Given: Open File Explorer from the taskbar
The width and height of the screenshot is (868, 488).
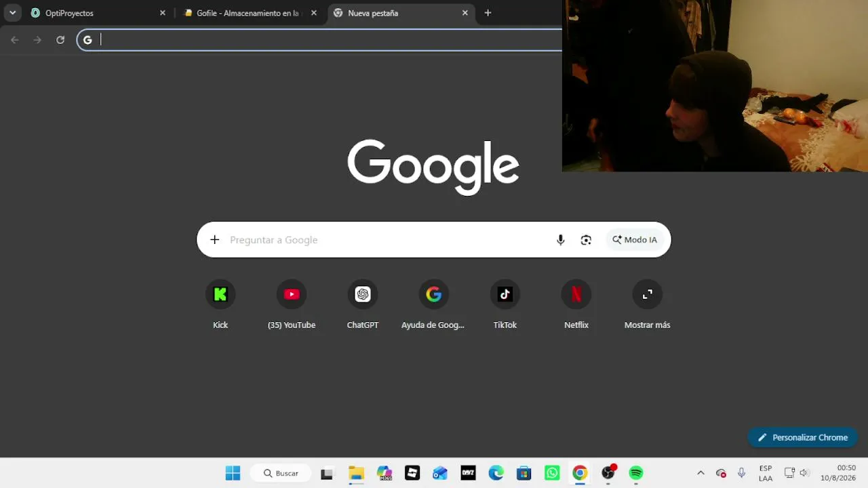Looking at the screenshot, I should pyautogui.click(x=356, y=473).
